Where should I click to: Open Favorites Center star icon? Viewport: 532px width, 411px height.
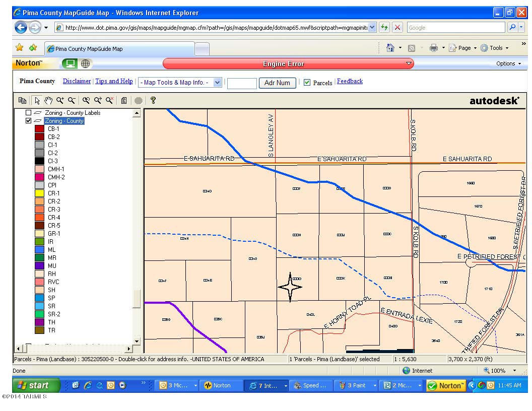20,48
